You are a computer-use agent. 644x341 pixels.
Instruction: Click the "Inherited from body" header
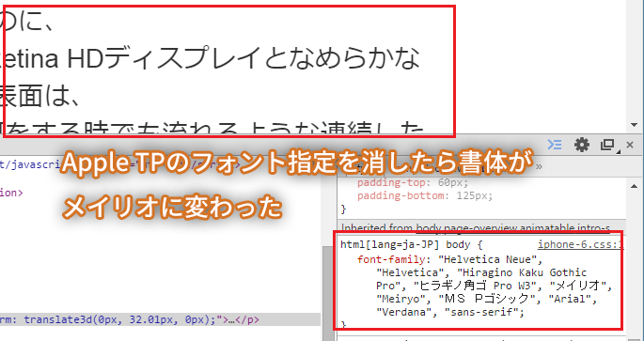(x=481, y=227)
